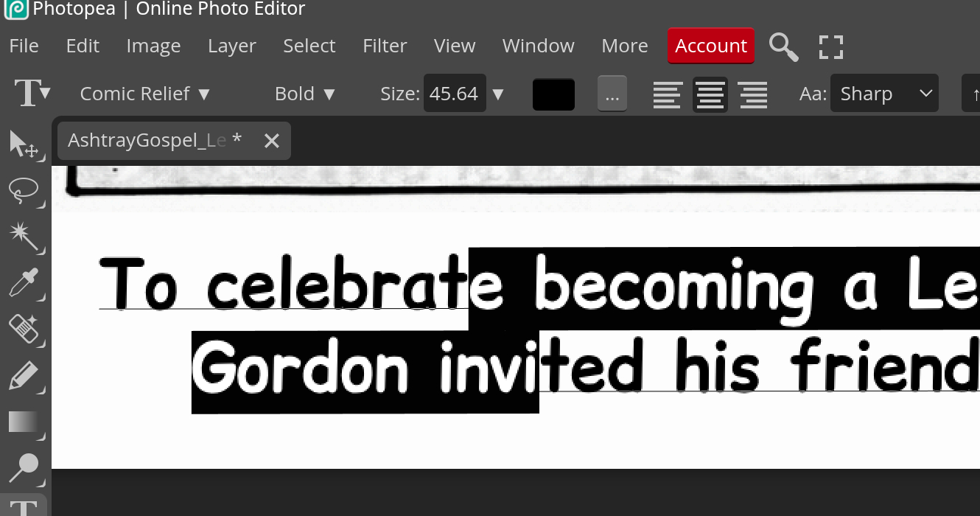Select the Eyedropper tool

24,283
